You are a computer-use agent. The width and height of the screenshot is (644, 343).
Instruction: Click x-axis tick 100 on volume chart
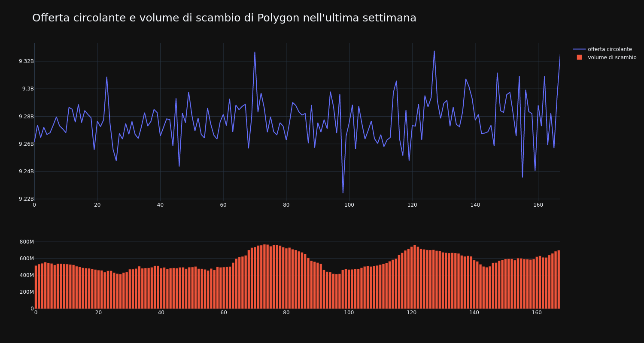[x=349, y=313]
